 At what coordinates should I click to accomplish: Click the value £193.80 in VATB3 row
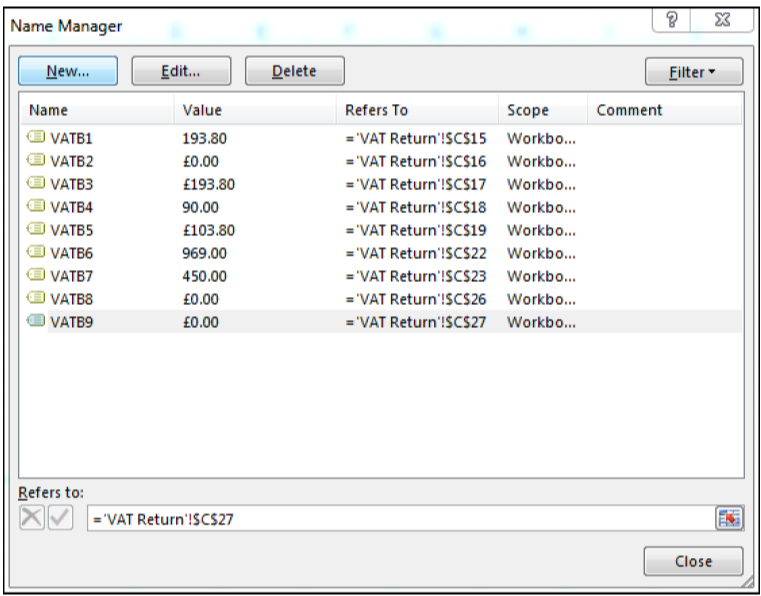(209, 184)
